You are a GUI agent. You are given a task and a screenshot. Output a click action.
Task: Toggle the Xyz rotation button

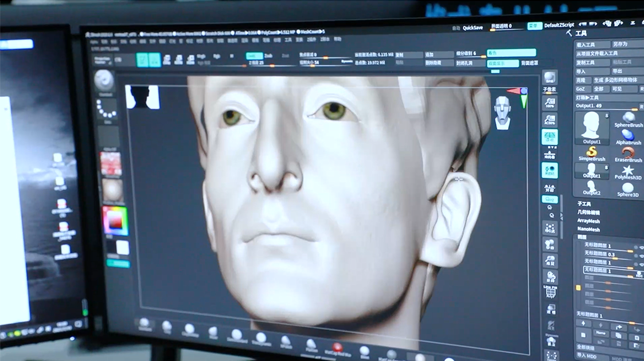tap(549, 200)
